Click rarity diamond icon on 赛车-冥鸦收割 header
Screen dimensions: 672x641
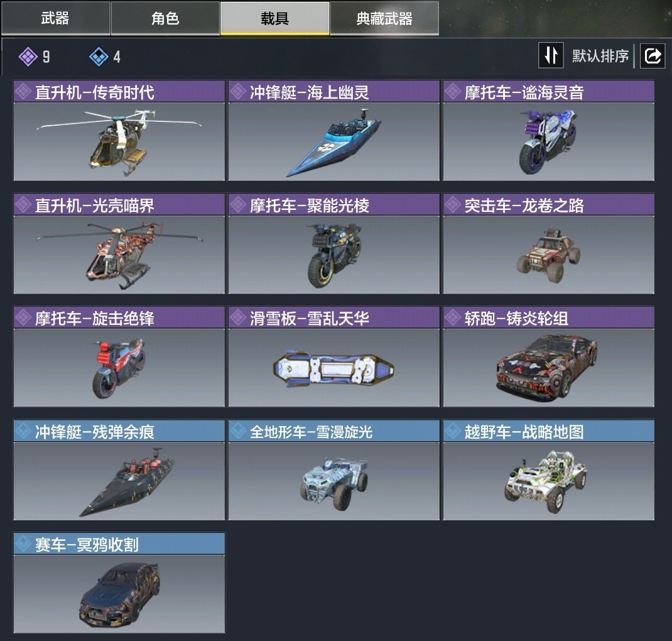pos(23,544)
